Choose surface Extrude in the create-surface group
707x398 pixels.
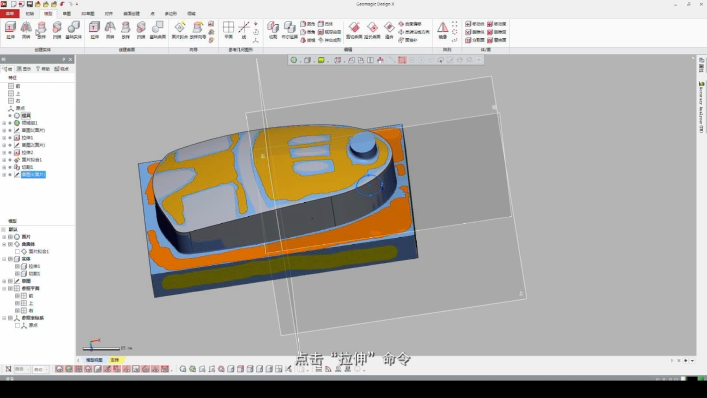94,30
